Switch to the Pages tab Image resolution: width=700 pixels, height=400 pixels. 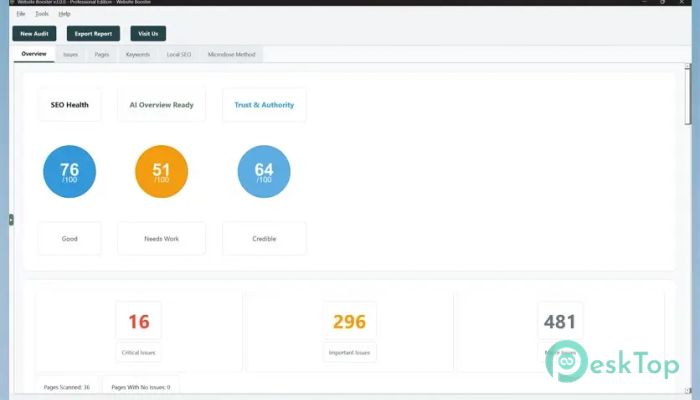pyautogui.click(x=102, y=54)
